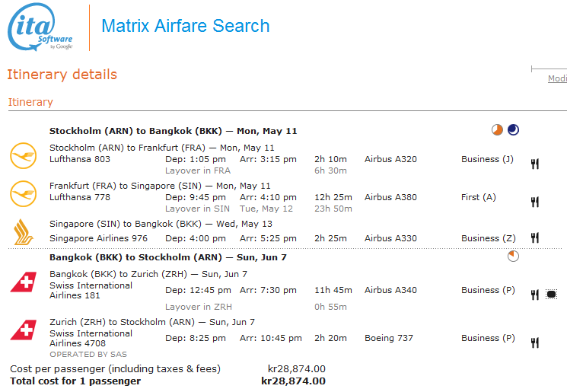Screen dimensions: 567x392
Task: Open the Modify link at top right
Action: pyautogui.click(x=557, y=78)
